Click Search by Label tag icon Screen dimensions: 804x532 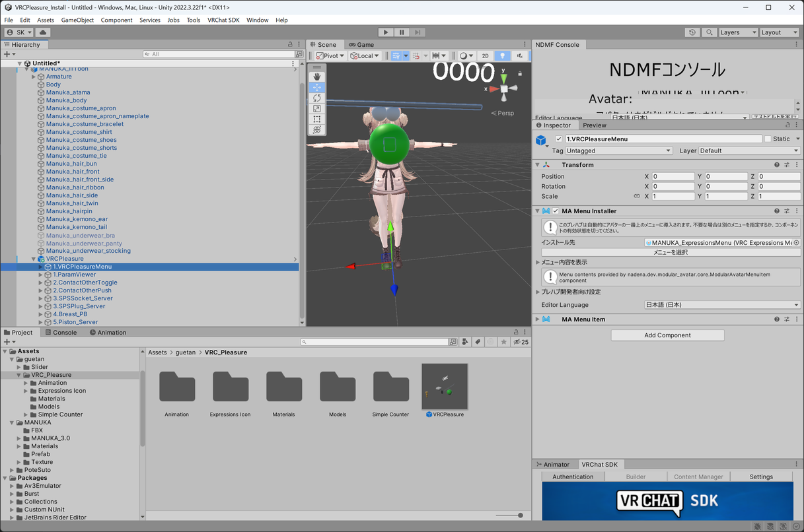[x=477, y=342]
